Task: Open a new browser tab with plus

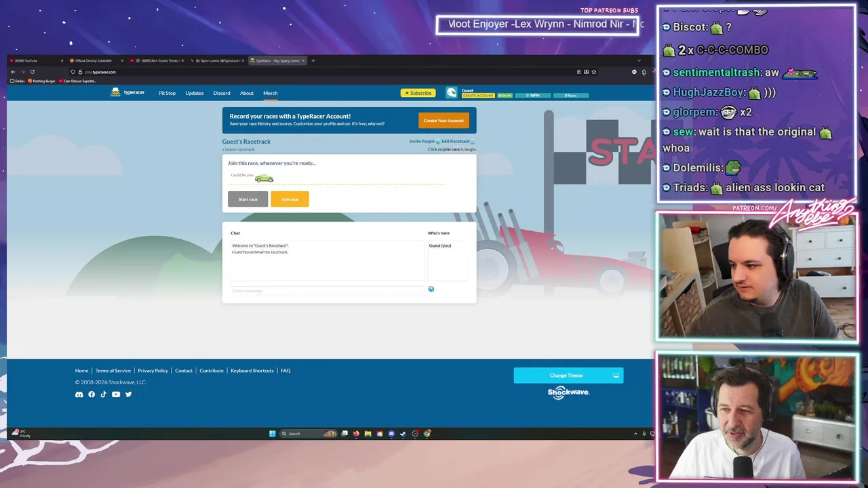Action: tap(313, 61)
